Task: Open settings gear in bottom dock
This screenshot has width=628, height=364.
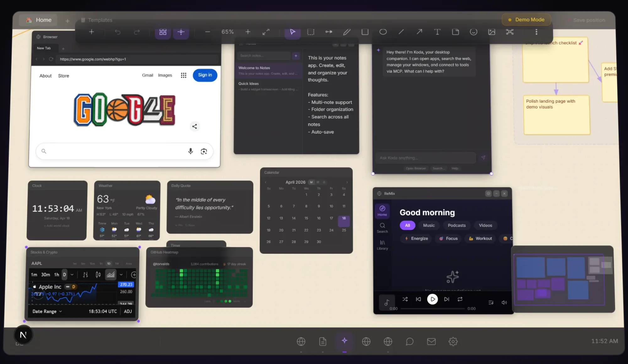Action: pos(453,341)
